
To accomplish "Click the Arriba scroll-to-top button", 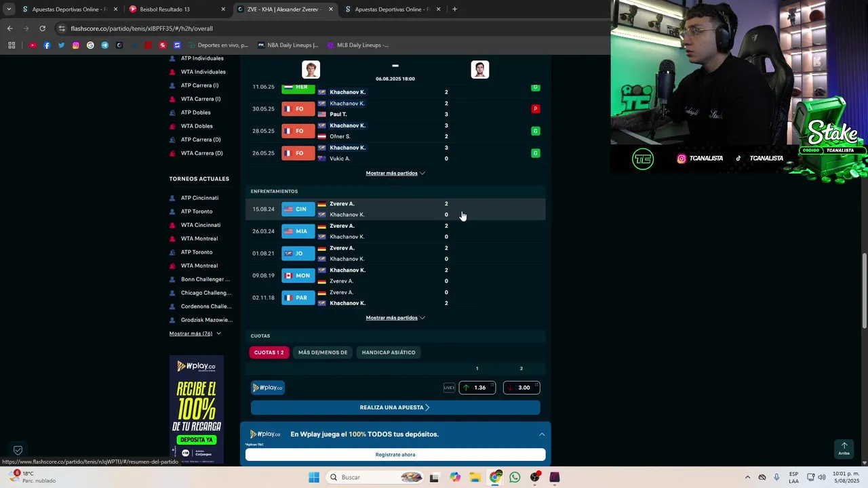I will tap(844, 449).
